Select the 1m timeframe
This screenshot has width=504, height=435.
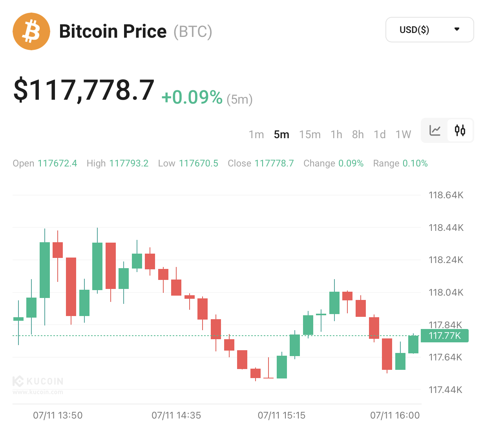pos(256,135)
